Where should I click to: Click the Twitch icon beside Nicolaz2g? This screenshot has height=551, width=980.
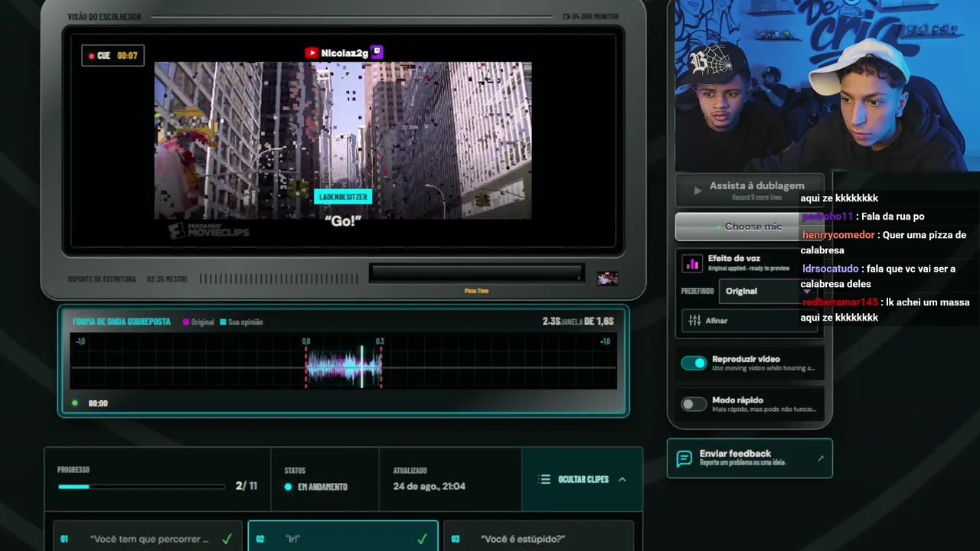pos(377,52)
